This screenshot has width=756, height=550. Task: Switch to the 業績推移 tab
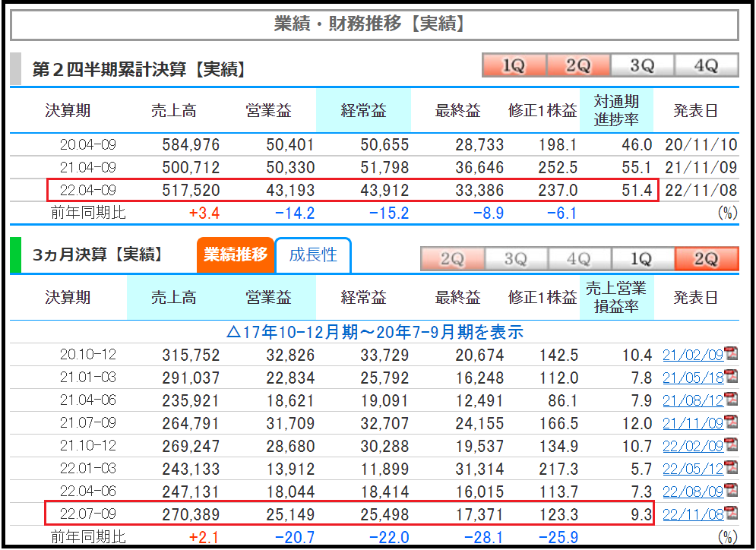click(x=236, y=254)
